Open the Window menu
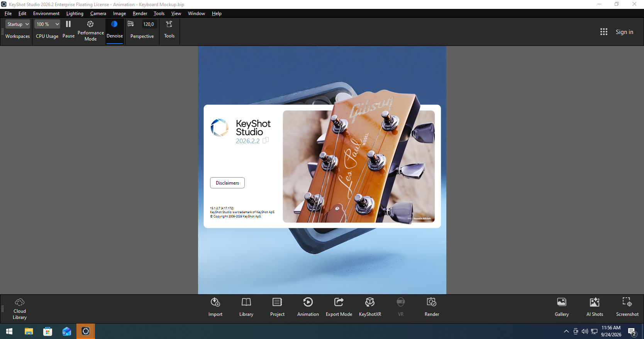The width and height of the screenshot is (644, 339). pyautogui.click(x=197, y=14)
